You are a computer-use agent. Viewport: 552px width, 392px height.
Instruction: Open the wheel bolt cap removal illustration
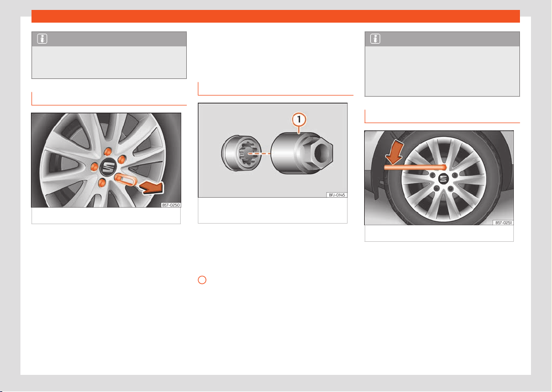coord(106,160)
